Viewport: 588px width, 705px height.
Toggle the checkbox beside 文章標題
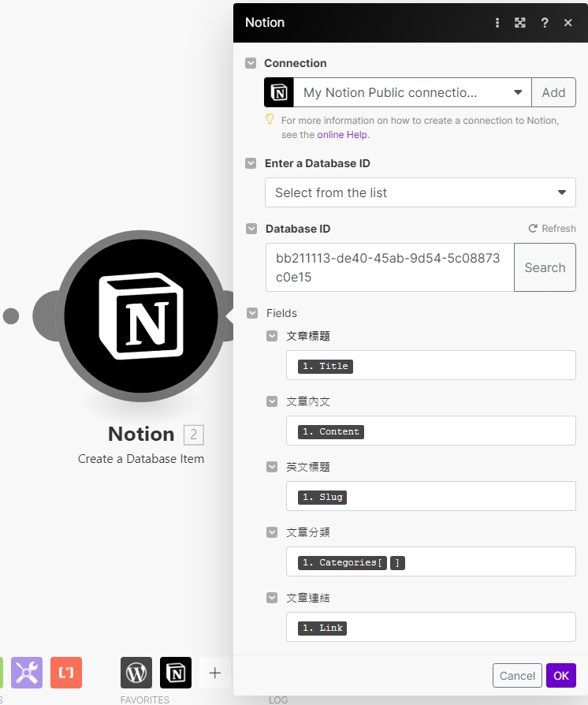[272, 335]
